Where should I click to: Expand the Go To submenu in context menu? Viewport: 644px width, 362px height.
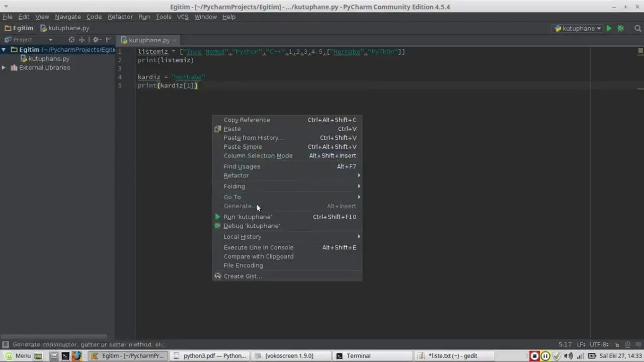tap(287, 197)
